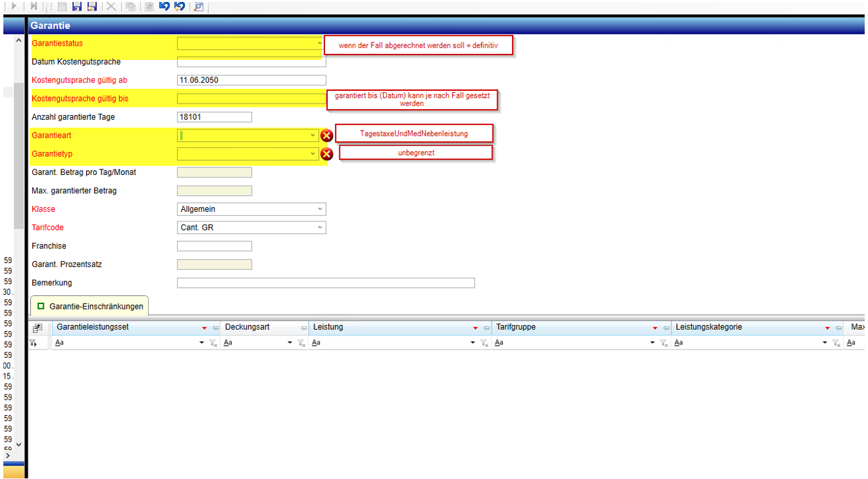Undo the last change with the blue arrow
Screen dimensions: 868x479
[164, 6]
